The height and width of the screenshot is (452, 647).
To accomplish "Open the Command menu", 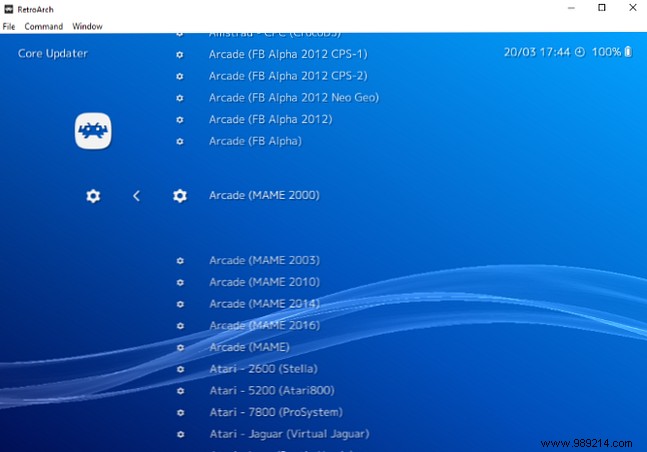I will coord(44,26).
